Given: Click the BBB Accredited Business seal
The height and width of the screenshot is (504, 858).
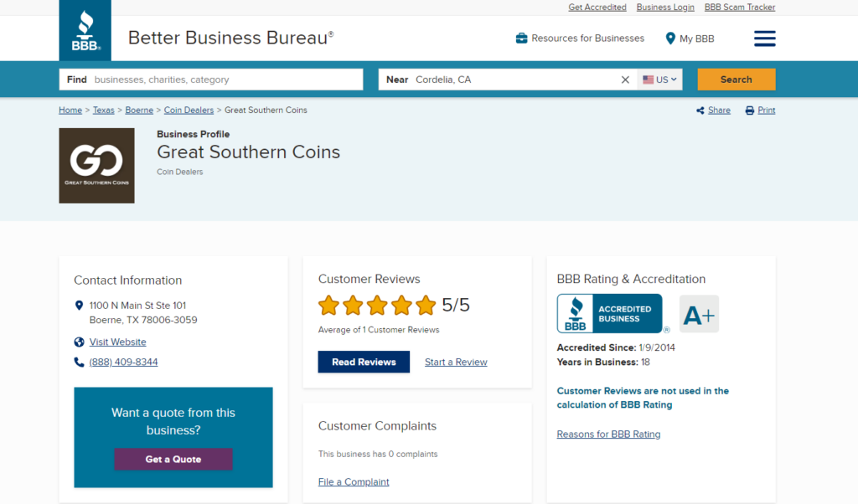Looking at the screenshot, I should click(610, 314).
